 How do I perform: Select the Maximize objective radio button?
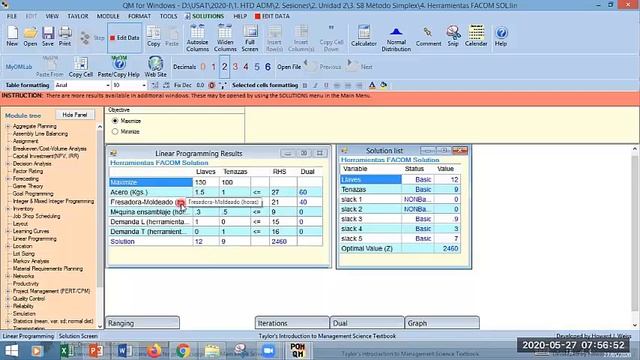(115, 121)
